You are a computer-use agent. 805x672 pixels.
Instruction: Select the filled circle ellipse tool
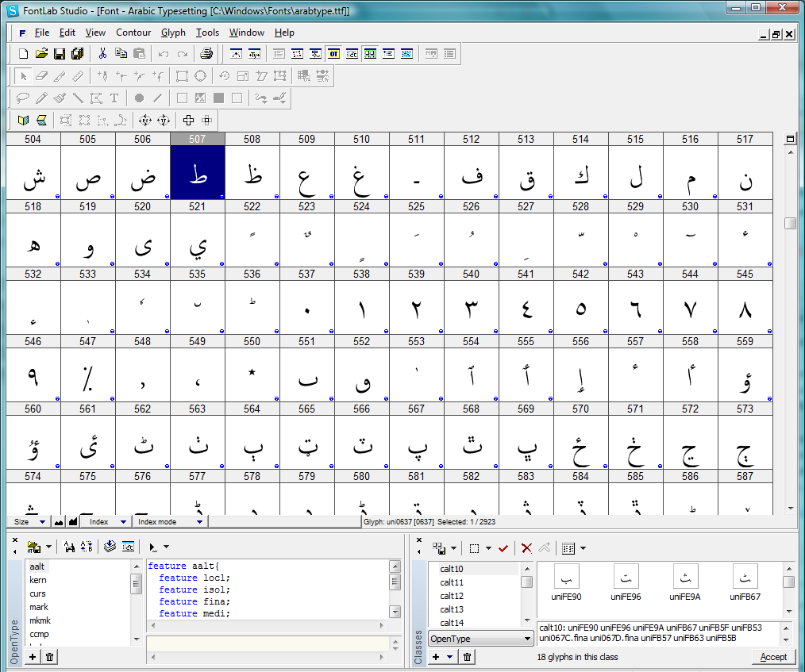pyautogui.click(x=139, y=98)
